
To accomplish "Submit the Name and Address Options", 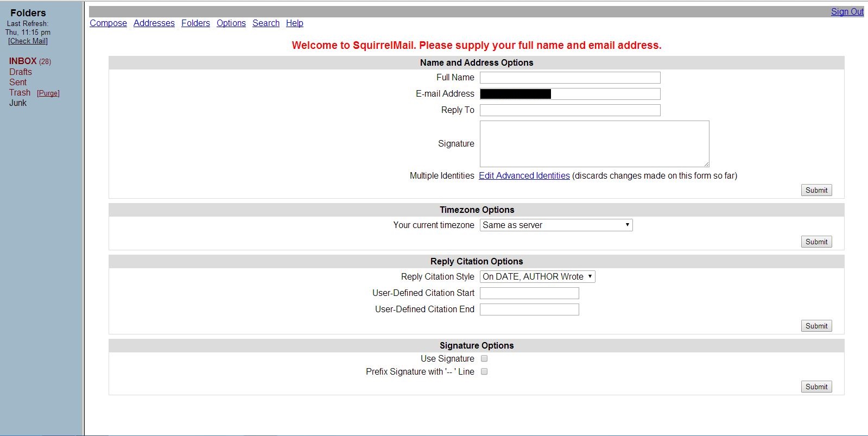I will click(816, 190).
